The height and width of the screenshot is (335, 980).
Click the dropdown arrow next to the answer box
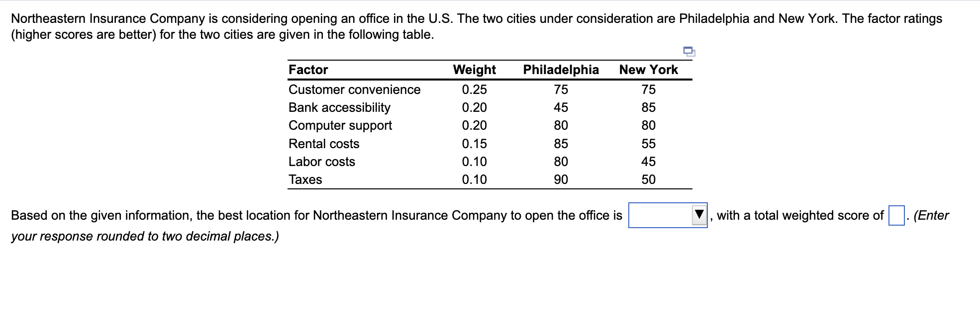point(699,215)
